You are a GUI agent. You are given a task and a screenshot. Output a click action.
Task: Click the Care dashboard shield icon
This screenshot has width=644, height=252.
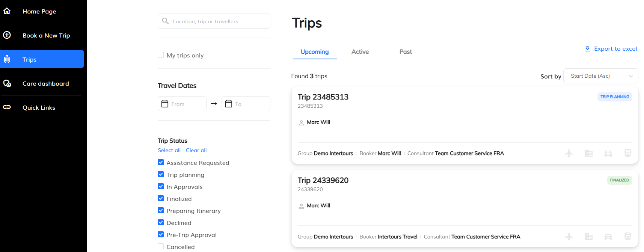pos(7,83)
